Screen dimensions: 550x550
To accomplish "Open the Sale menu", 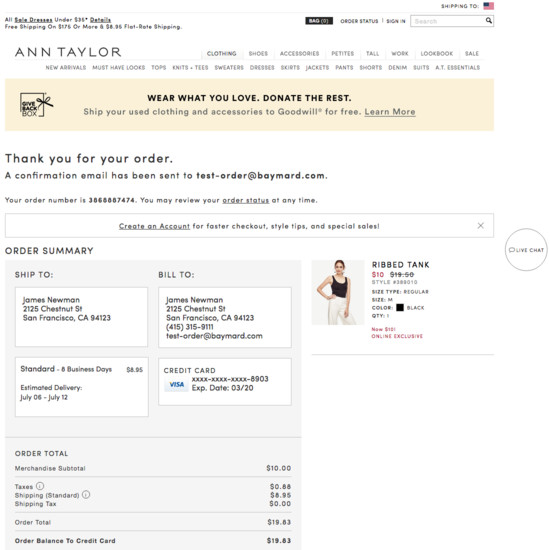I will (x=472, y=54).
